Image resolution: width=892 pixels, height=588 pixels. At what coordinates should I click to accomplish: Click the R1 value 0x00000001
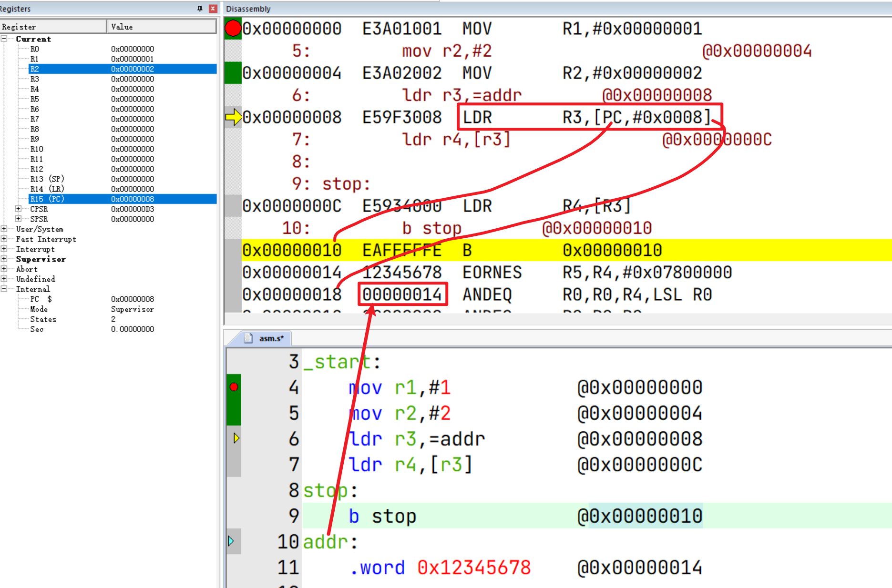(133, 59)
